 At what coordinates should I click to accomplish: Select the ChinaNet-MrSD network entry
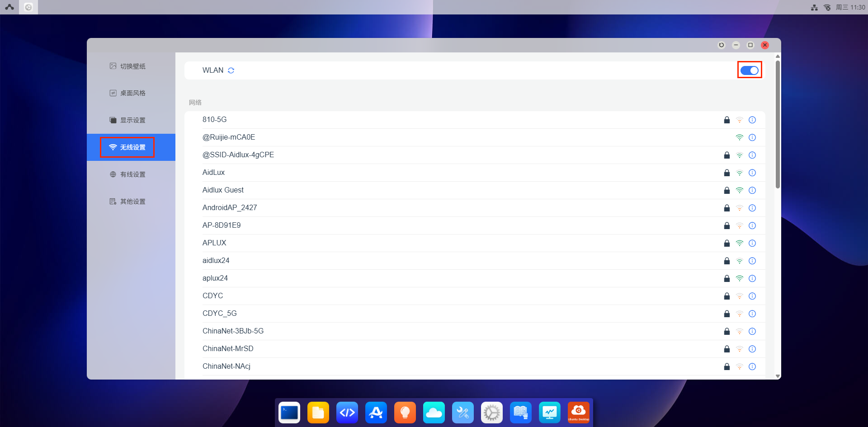point(228,349)
